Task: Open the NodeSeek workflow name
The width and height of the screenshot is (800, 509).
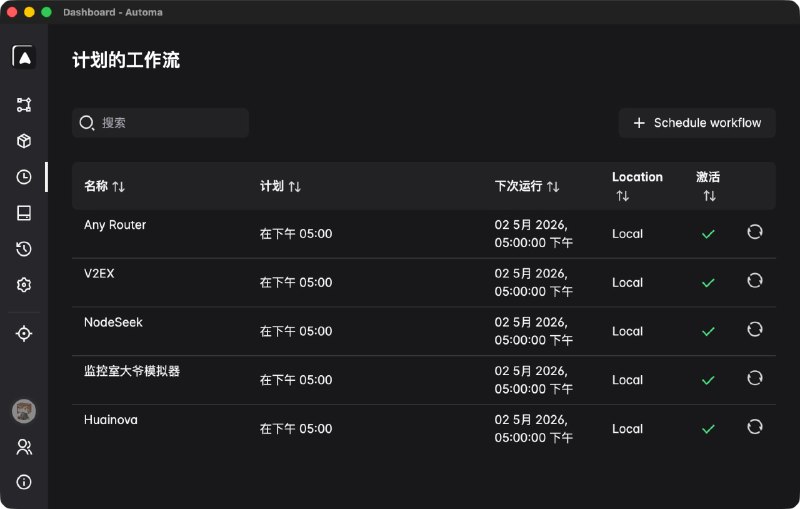Action: [113, 322]
